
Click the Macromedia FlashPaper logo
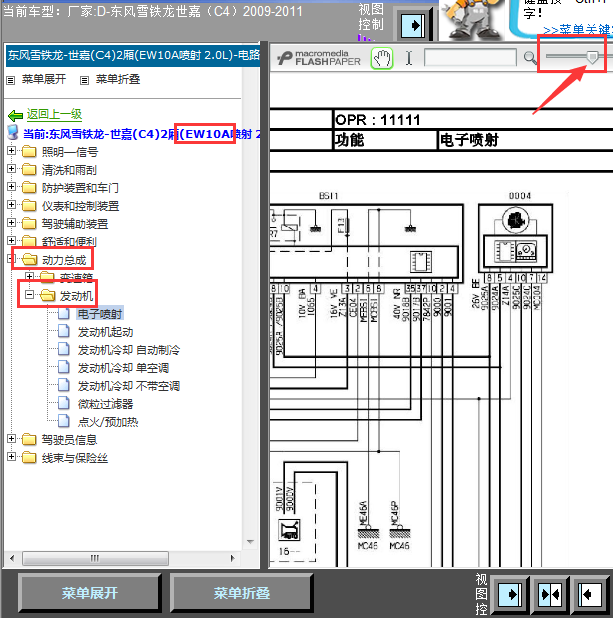pyautogui.click(x=319, y=58)
